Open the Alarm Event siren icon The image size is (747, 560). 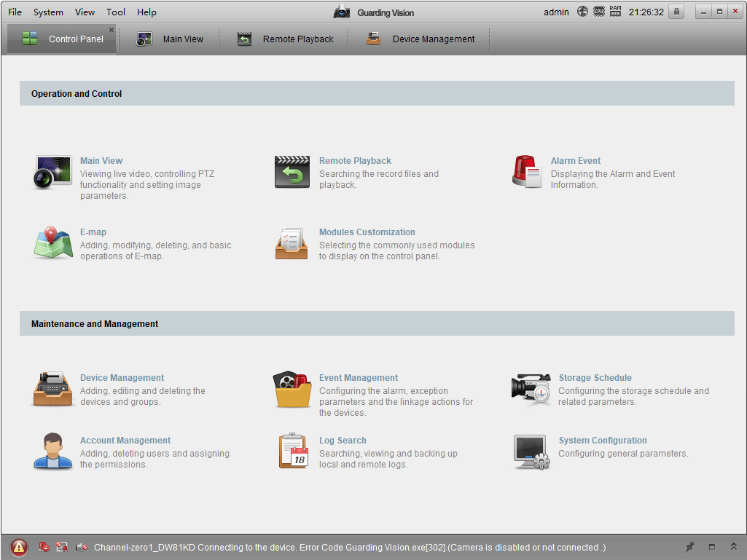coord(526,172)
